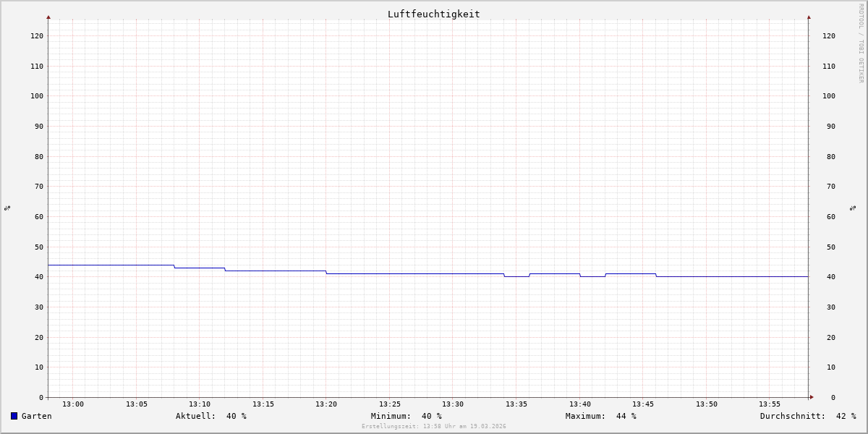Click the 'Durchschnitt: 42 %' value
This screenshot has height=434, width=868.
[x=808, y=416]
